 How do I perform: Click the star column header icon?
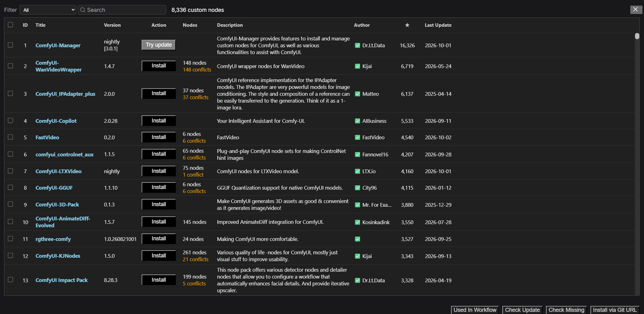(x=407, y=25)
